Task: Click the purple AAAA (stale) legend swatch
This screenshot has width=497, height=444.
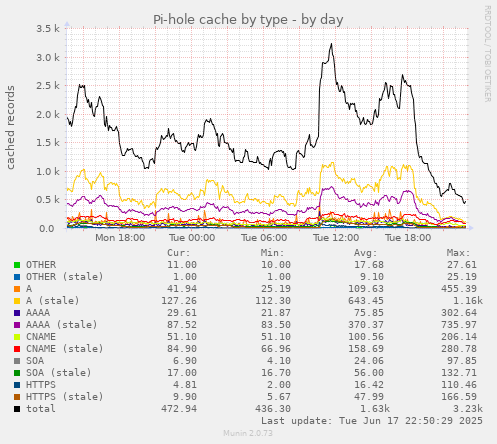Action: (x=17, y=325)
